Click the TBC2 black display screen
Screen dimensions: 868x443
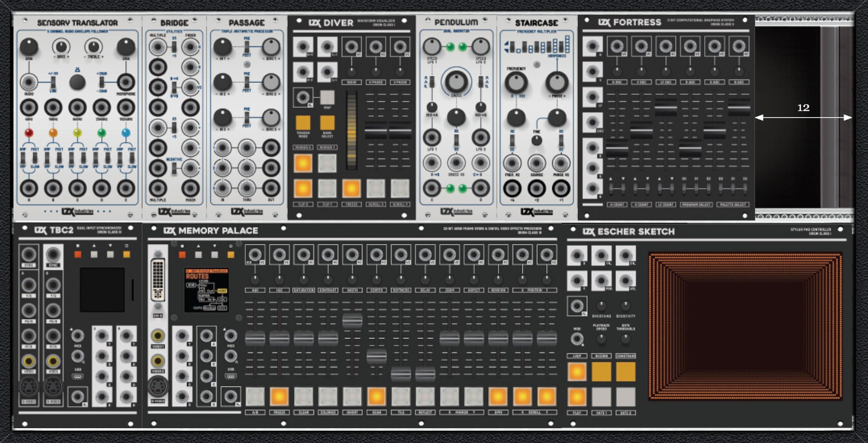(102, 289)
